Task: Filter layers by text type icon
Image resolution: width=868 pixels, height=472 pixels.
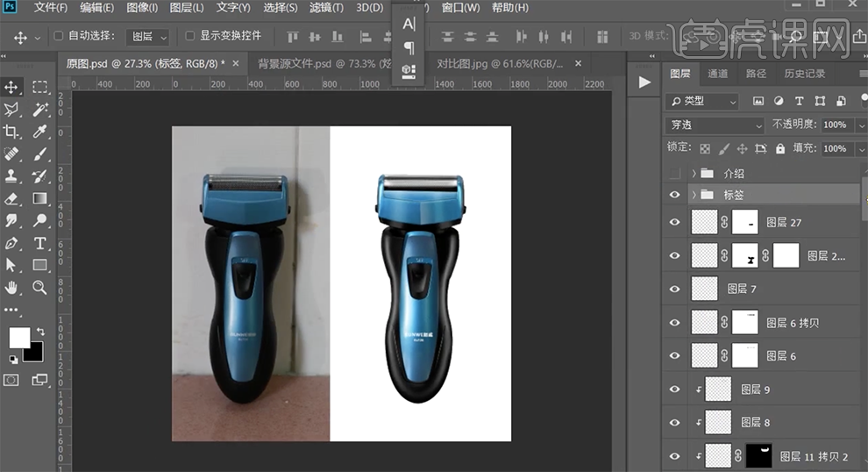Action: 799,101
